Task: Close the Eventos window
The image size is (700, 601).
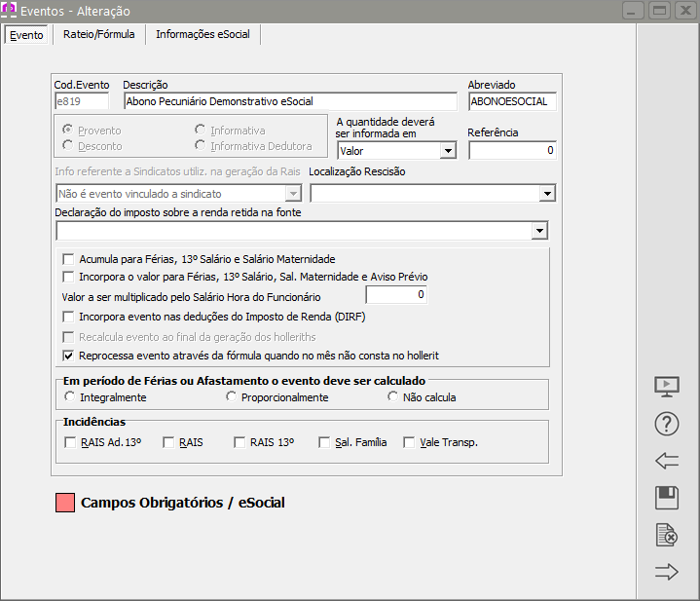Action: pyautogui.click(x=684, y=11)
